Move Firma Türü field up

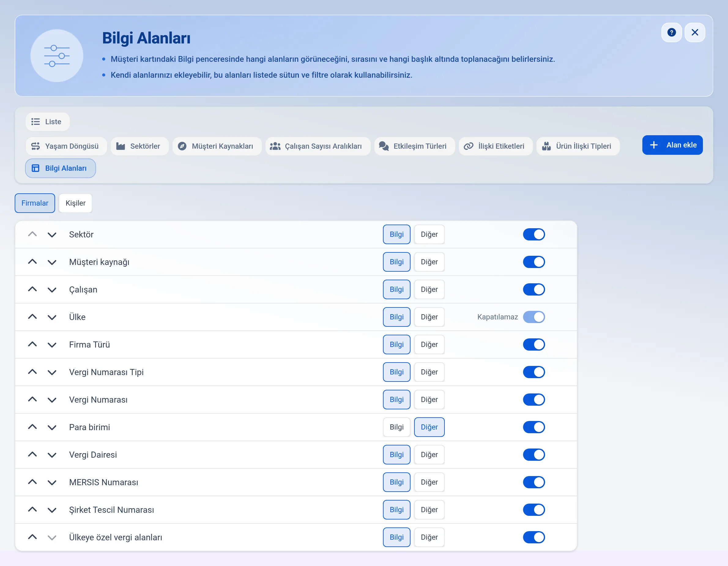[x=32, y=344]
